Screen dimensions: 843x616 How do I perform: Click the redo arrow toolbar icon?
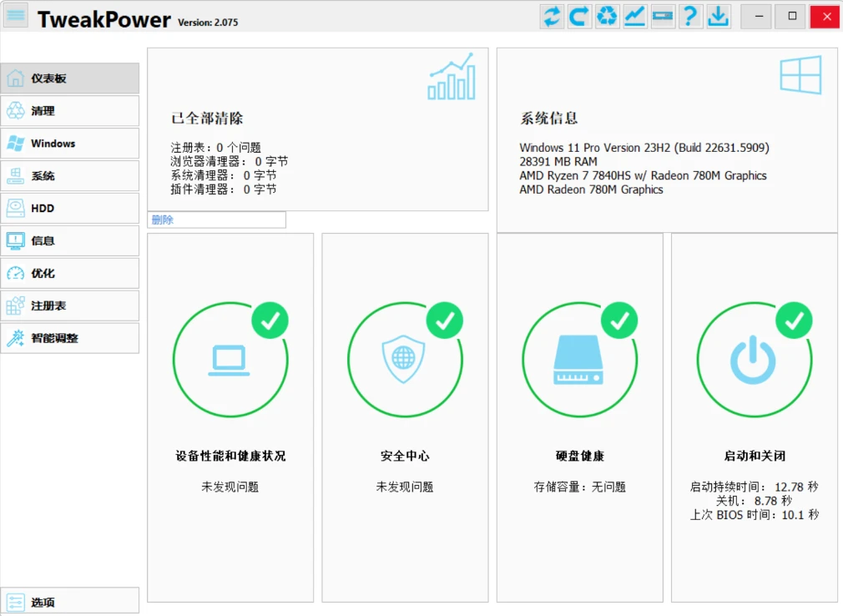(580, 17)
